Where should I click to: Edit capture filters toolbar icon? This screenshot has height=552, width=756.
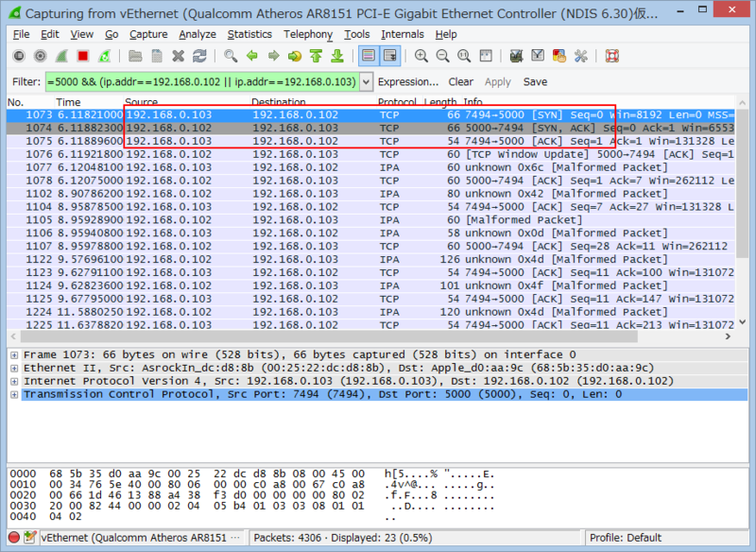pos(516,56)
